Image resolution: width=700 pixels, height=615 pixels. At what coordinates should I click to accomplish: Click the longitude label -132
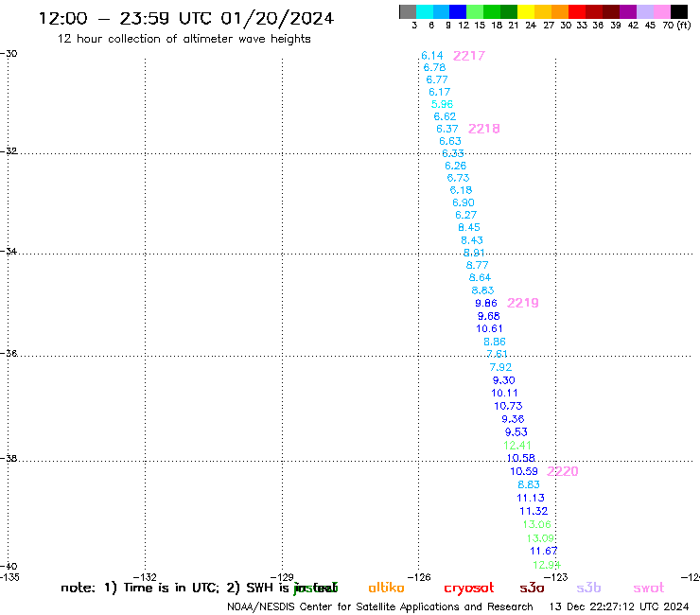click(x=145, y=577)
